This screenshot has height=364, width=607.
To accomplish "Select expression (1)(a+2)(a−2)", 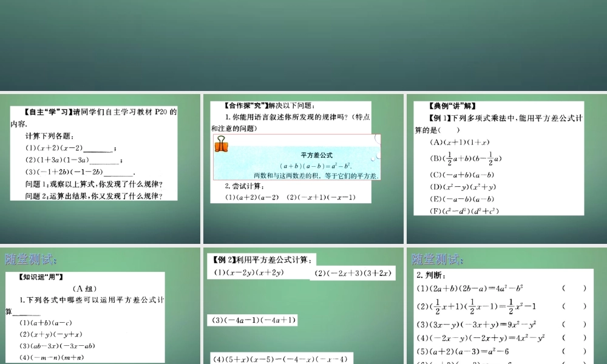I will 252,197.
